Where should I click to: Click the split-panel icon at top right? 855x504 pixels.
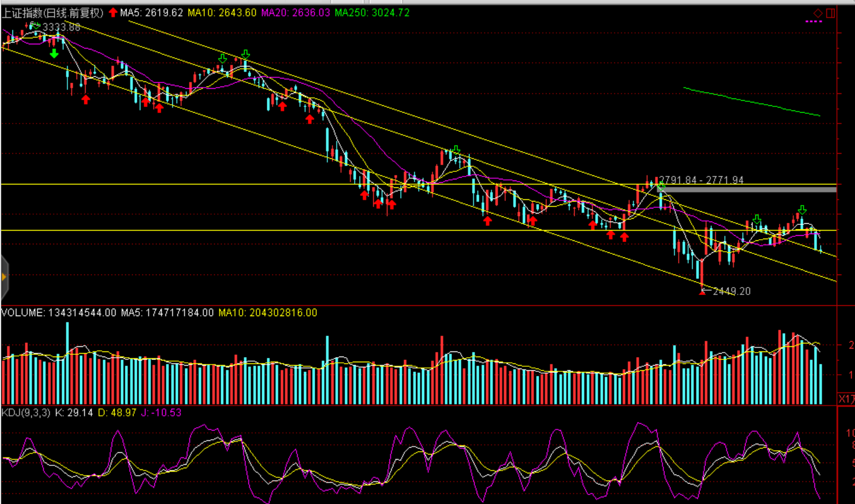pyautogui.click(x=830, y=13)
